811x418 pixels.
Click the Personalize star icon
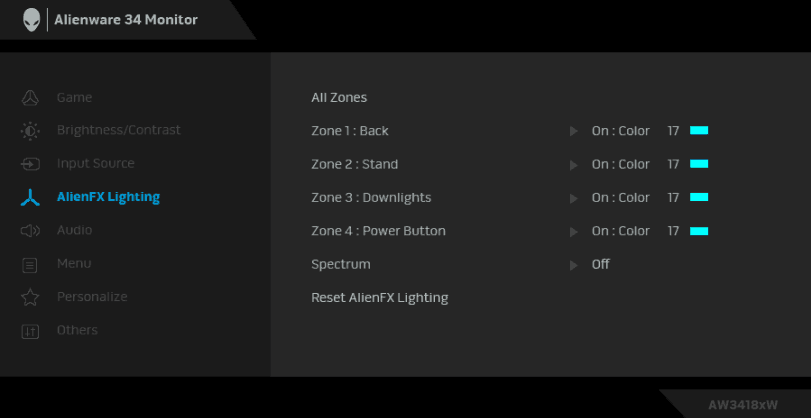pyautogui.click(x=30, y=297)
